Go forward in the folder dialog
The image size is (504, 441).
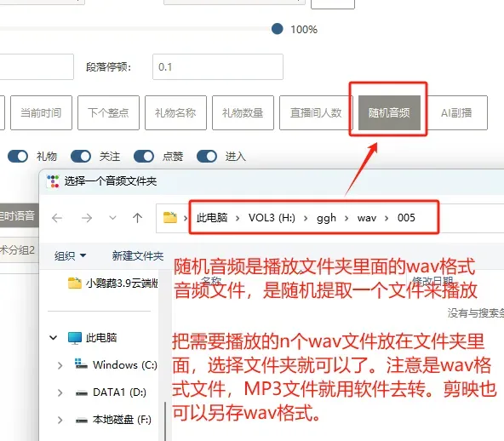click(x=87, y=218)
